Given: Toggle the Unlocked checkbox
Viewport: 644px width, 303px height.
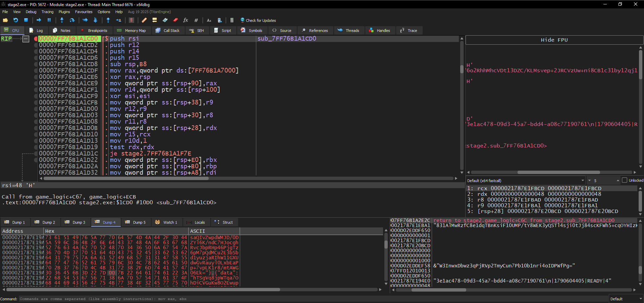Looking at the screenshot, I should [x=625, y=180].
